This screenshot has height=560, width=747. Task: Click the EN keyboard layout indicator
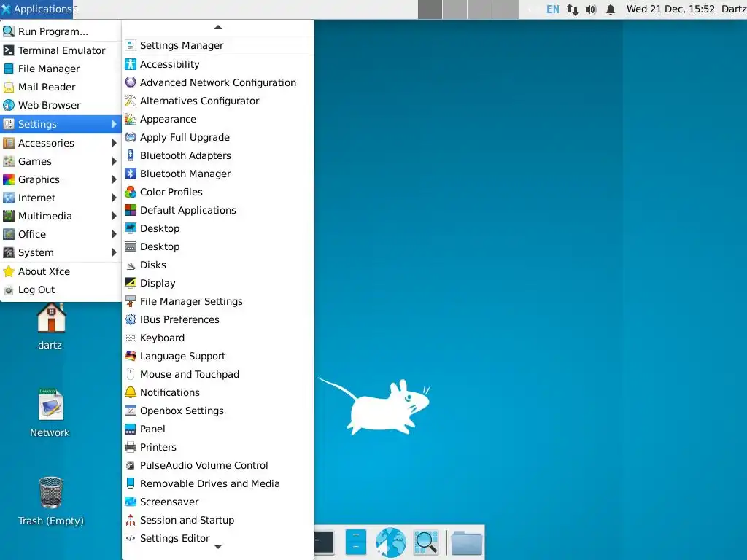pos(553,9)
